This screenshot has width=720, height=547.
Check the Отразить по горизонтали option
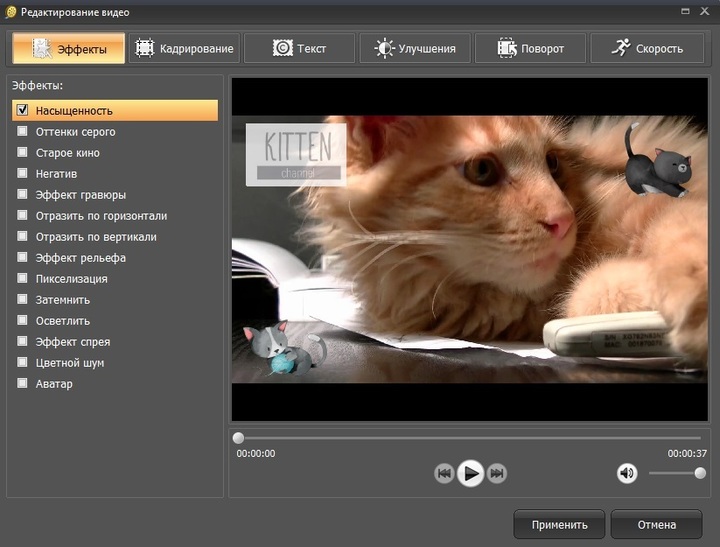[22, 215]
